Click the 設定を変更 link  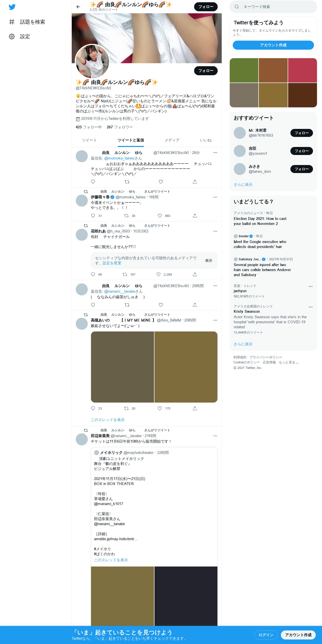click(x=112, y=263)
